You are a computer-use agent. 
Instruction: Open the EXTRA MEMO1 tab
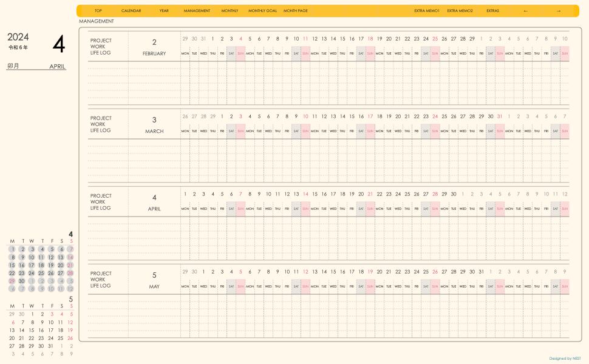coord(426,11)
